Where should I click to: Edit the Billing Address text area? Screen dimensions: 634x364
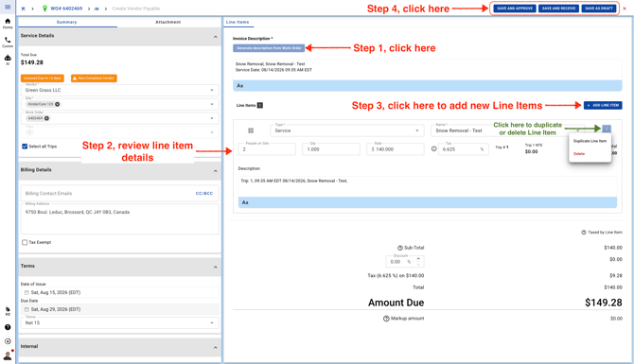[x=119, y=218]
